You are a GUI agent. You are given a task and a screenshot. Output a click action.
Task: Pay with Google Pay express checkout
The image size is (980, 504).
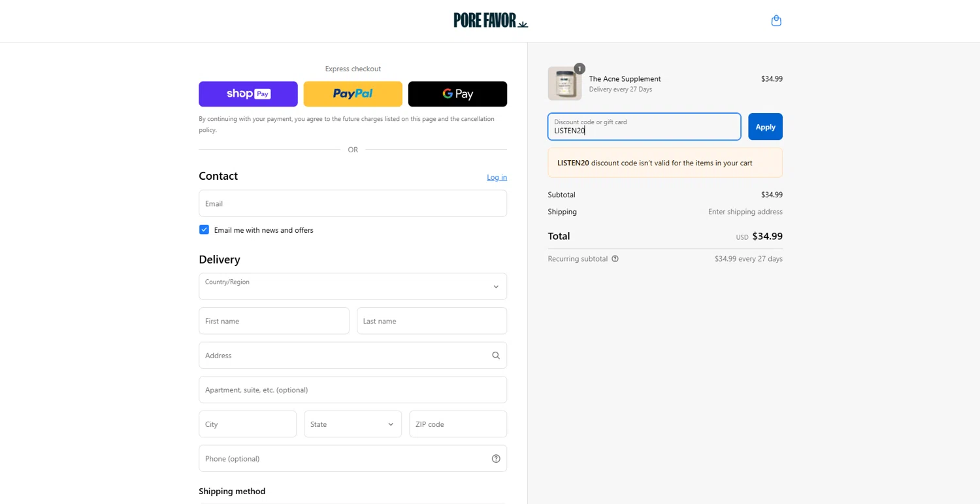pyautogui.click(x=457, y=94)
